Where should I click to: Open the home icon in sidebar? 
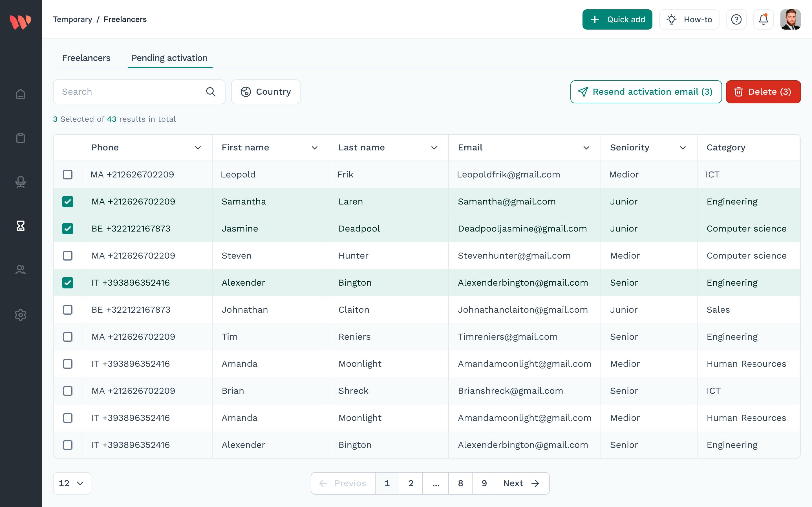(21, 94)
